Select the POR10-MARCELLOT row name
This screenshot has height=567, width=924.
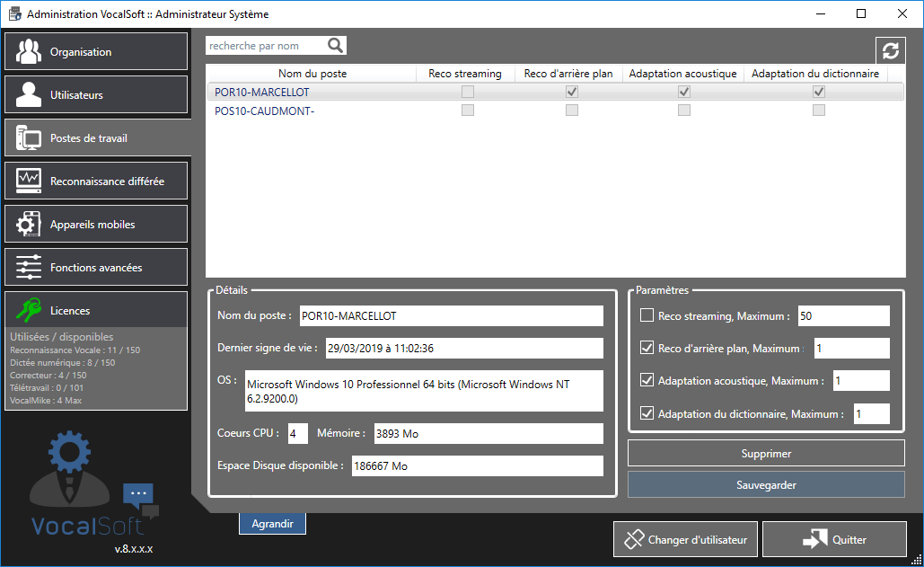[261, 92]
